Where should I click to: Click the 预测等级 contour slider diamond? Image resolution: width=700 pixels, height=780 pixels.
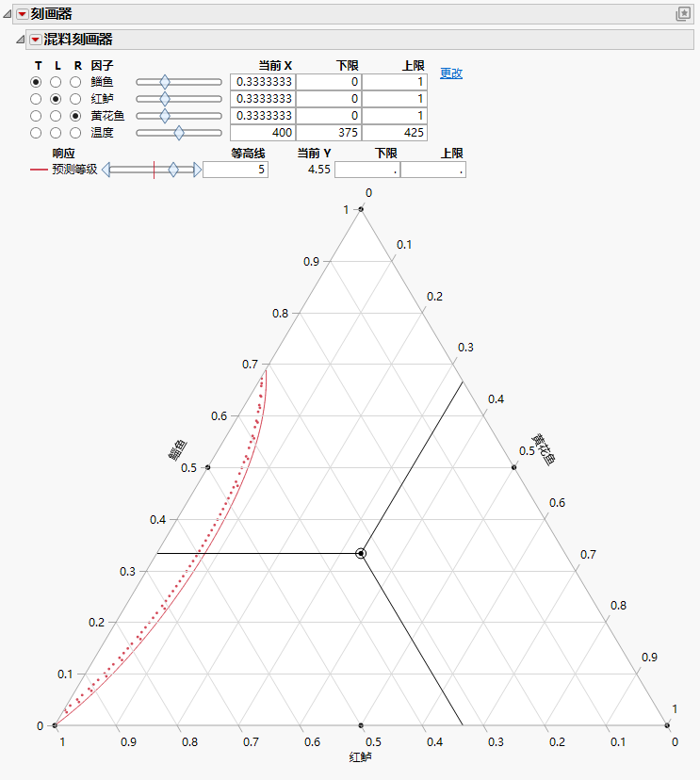[x=173, y=170]
